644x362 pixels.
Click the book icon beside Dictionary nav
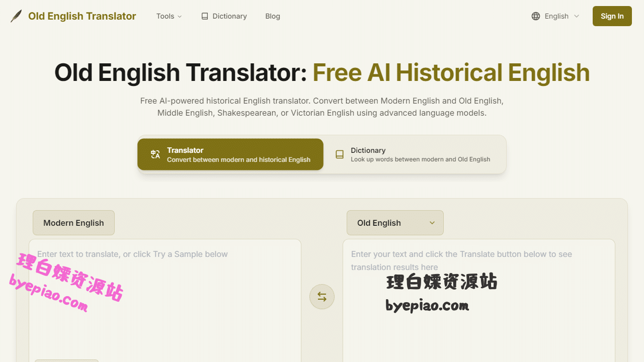205,16
